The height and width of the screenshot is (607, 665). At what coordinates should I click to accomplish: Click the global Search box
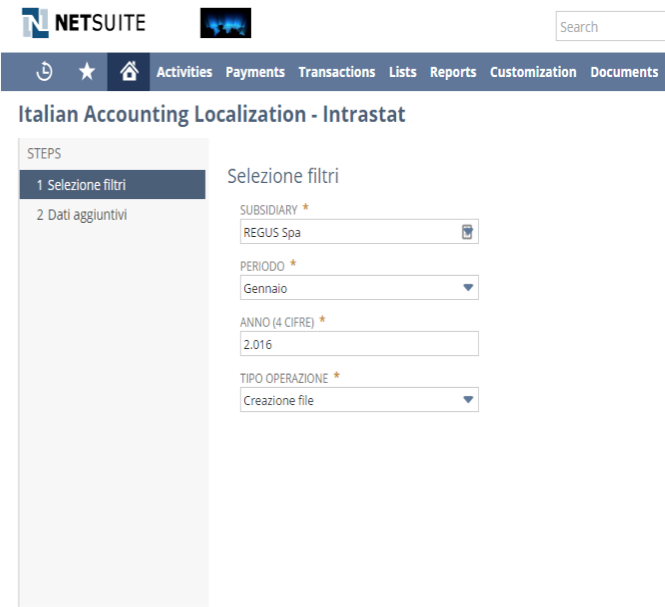(610, 26)
